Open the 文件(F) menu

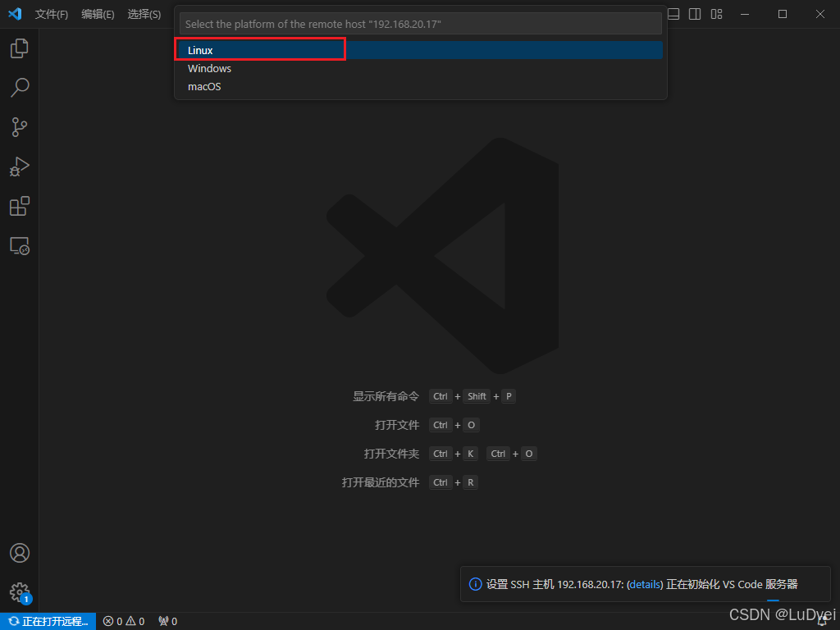coord(52,15)
